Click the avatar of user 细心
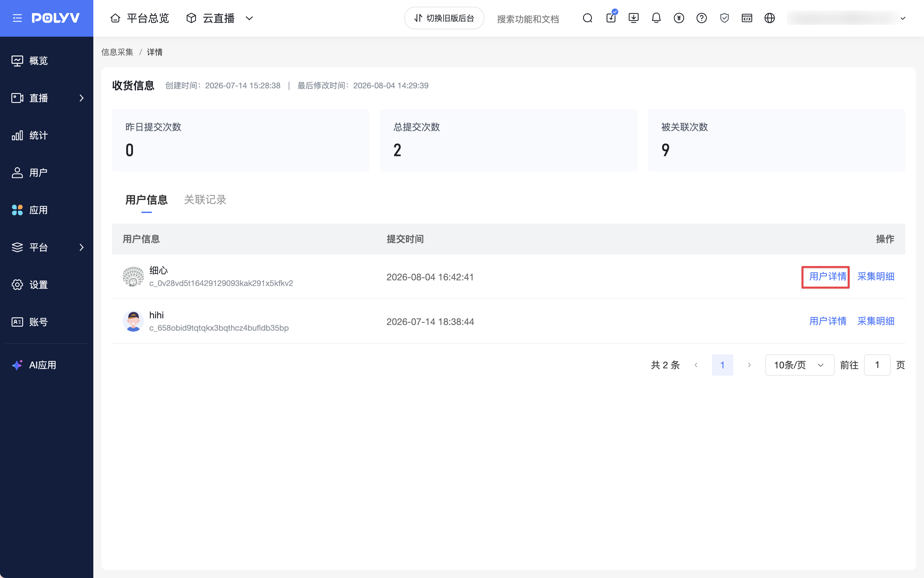This screenshot has height=578, width=924. [133, 276]
